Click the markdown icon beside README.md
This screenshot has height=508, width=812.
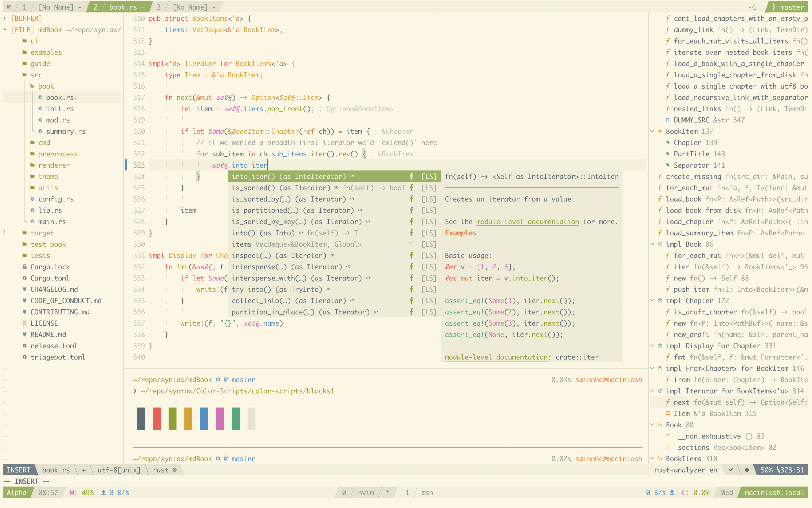[x=25, y=335]
